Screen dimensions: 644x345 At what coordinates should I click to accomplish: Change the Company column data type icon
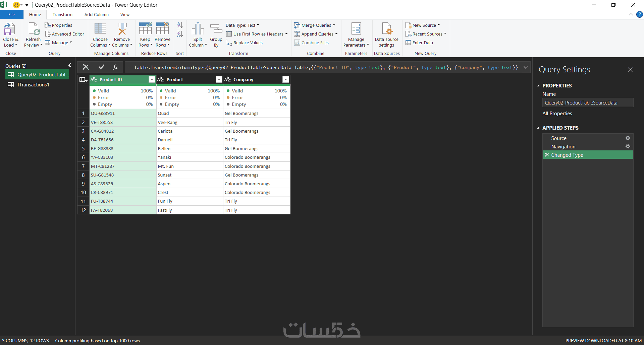[x=228, y=79]
